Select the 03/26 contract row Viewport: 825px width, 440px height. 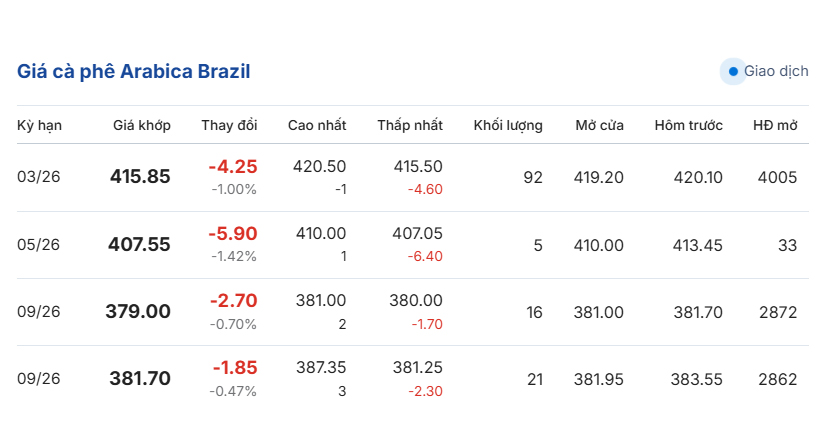point(39,177)
